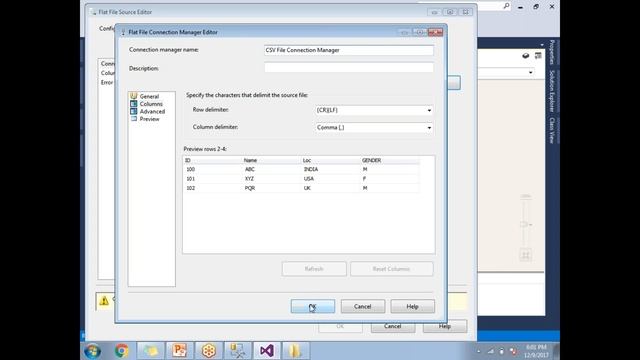This screenshot has height=360, width=640.
Task: Switch to Visual Studio in the taskbar
Action: [x=267, y=351]
